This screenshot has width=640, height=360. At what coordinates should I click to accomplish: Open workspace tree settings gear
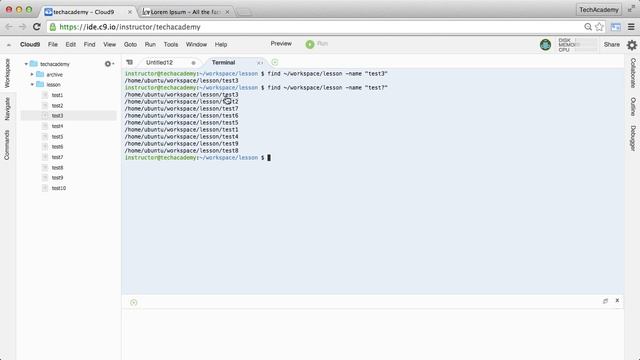(109, 64)
